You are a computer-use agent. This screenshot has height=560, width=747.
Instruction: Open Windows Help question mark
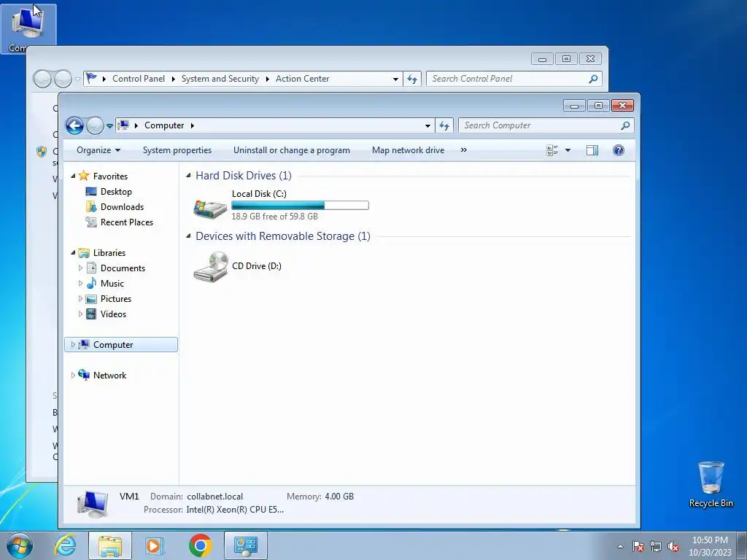coord(619,150)
